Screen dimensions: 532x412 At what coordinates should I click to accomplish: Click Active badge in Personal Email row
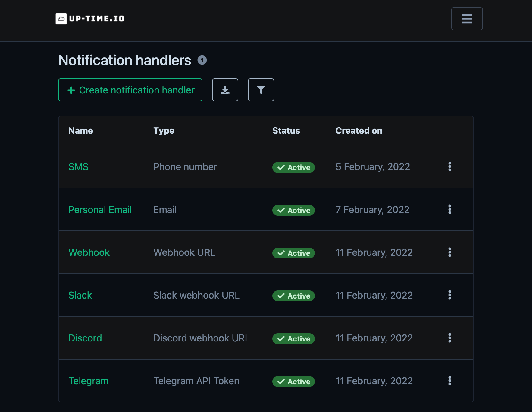[293, 210]
